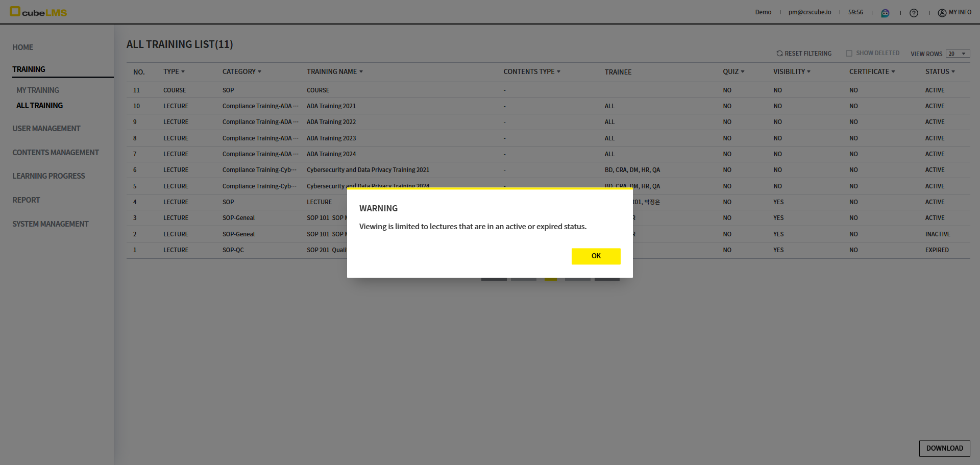Open the Report sidebar section

point(26,200)
